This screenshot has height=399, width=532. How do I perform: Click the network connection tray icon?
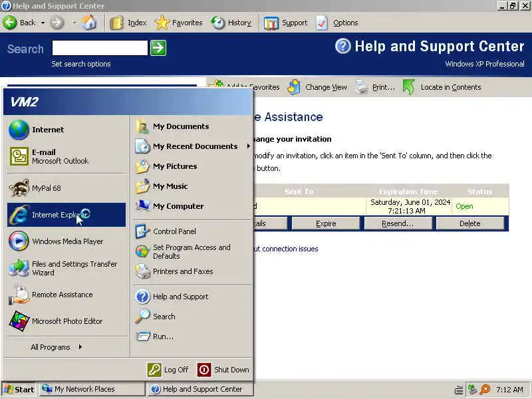pyautogui.click(x=472, y=390)
